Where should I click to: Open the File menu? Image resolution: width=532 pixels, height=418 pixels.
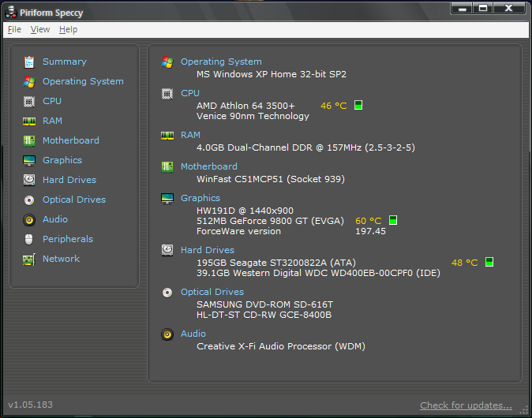coord(14,30)
